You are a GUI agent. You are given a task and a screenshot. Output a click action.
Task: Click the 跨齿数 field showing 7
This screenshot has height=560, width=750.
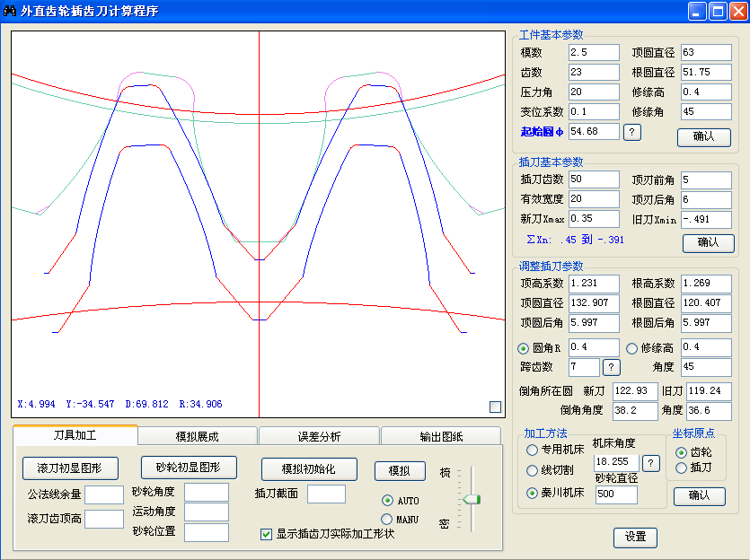tap(584, 367)
